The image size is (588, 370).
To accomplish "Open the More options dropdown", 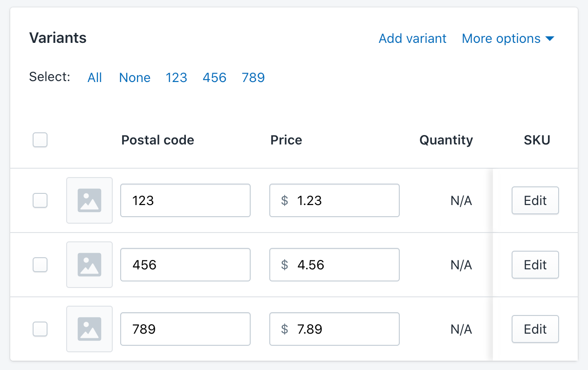I will [x=507, y=39].
